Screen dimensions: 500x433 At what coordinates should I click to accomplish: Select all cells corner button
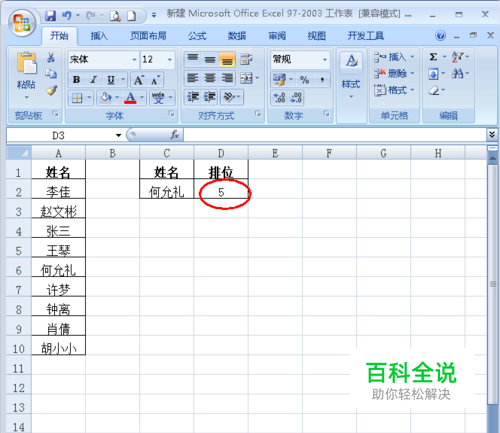19,153
